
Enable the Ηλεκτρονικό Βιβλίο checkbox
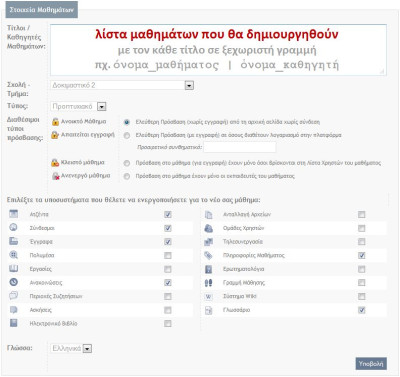pos(168,323)
